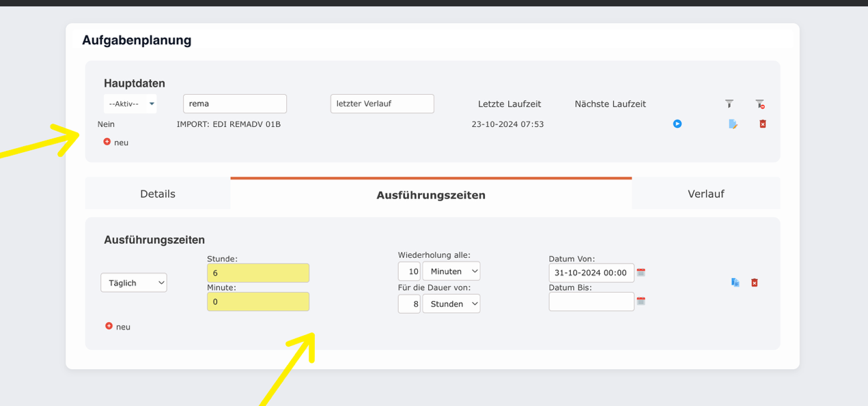Click the letzter Verlauf search field
The height and width of the screenshot is (406, 868).
(382, 104)
